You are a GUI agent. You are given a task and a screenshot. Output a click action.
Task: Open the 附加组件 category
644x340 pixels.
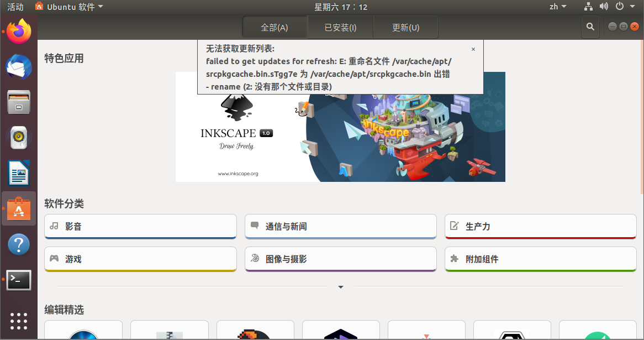click(x=541, y=259)
